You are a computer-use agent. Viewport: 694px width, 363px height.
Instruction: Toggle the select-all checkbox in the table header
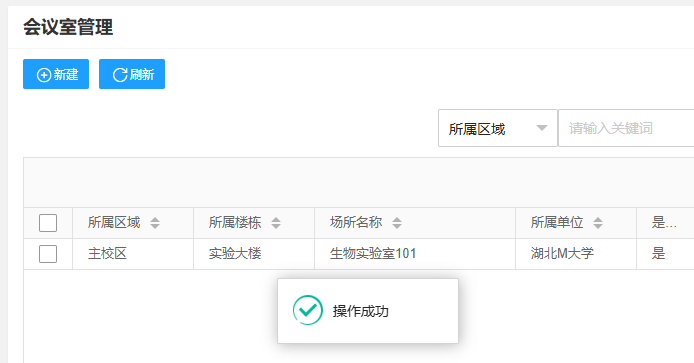click(48, 223)
